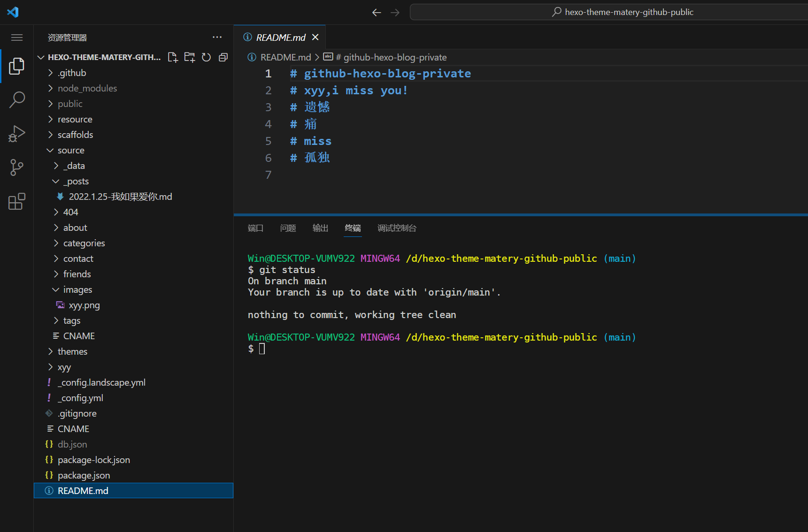Screen dimensions: 808x532
Task: Click README.md in the breadcrumb
Action: point(285,57)
